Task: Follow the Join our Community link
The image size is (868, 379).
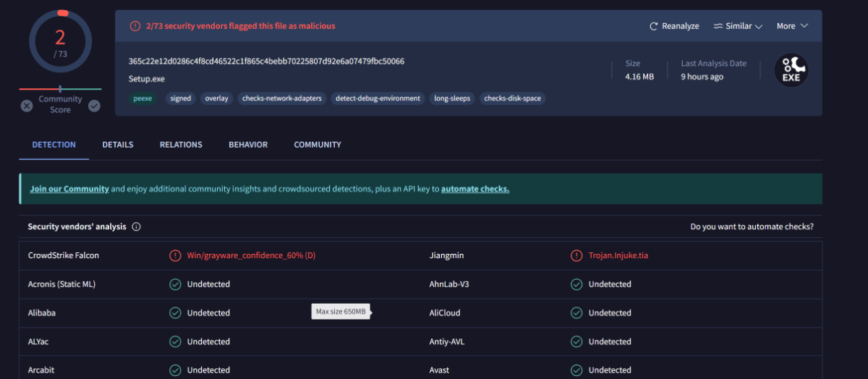Action: 69,189
